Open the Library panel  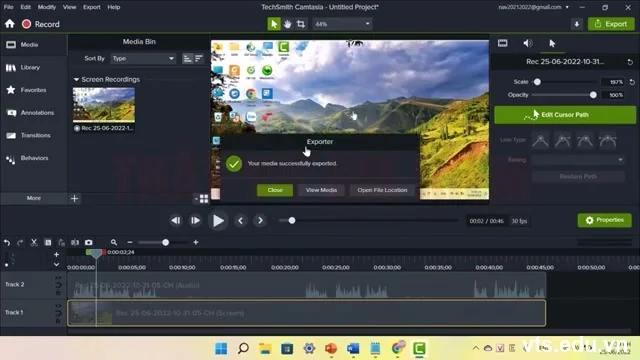click(24, 67)
